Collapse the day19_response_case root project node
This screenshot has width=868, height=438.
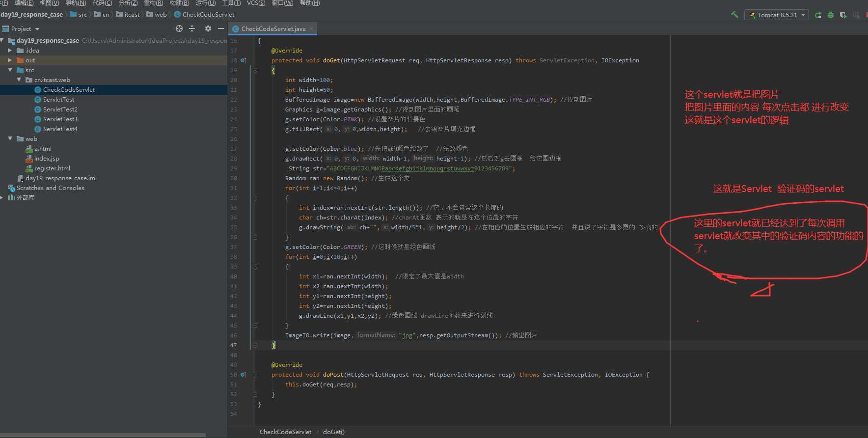(3, 40)
